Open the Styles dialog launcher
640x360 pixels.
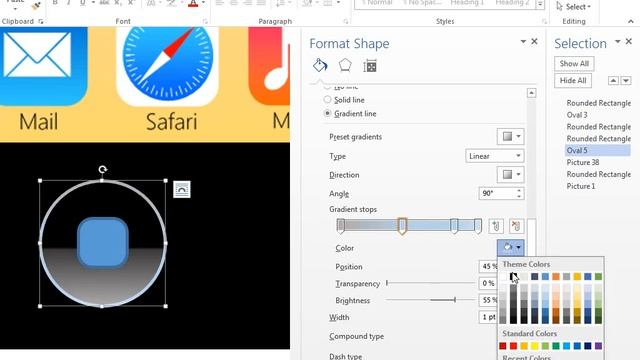(x=544, y=21)
